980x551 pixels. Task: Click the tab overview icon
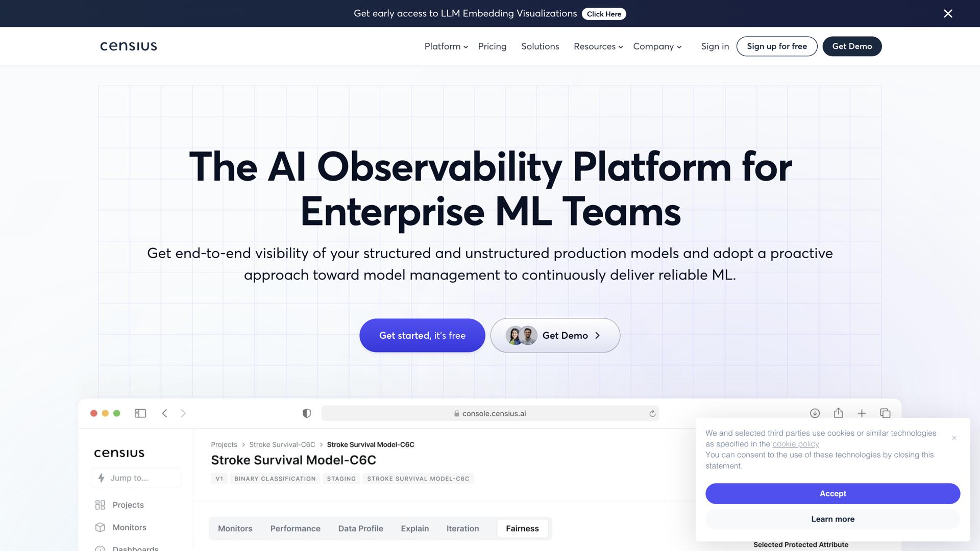pyautogui.click(x=885, y=413)
